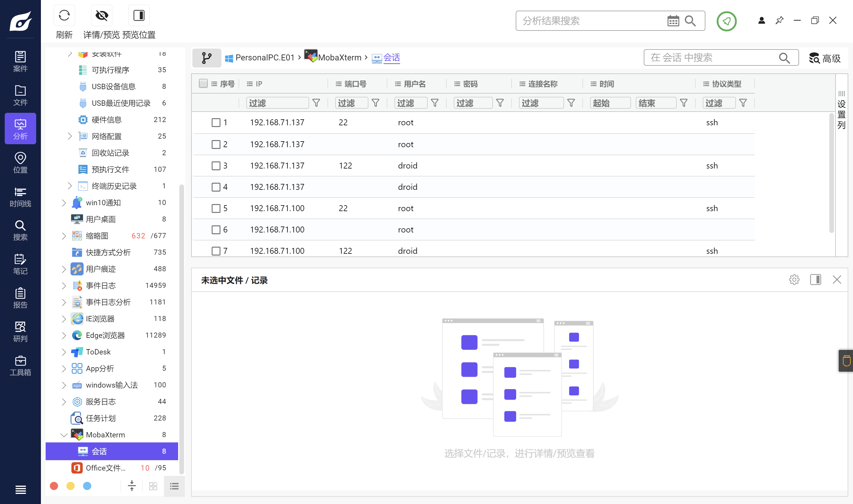
Task: Click the pin window icon
Action: click(x=779, y=20)
